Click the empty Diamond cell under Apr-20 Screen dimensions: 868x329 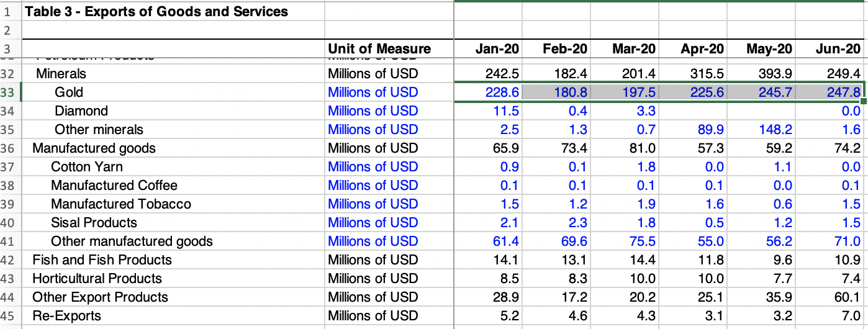(x=693, y=111)
